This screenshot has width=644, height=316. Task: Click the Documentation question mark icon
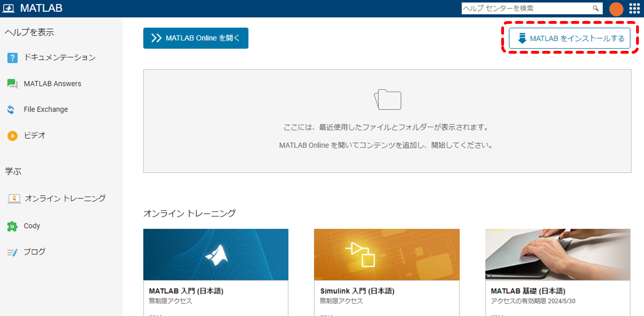pyautogui.click(x=13, y=58)
